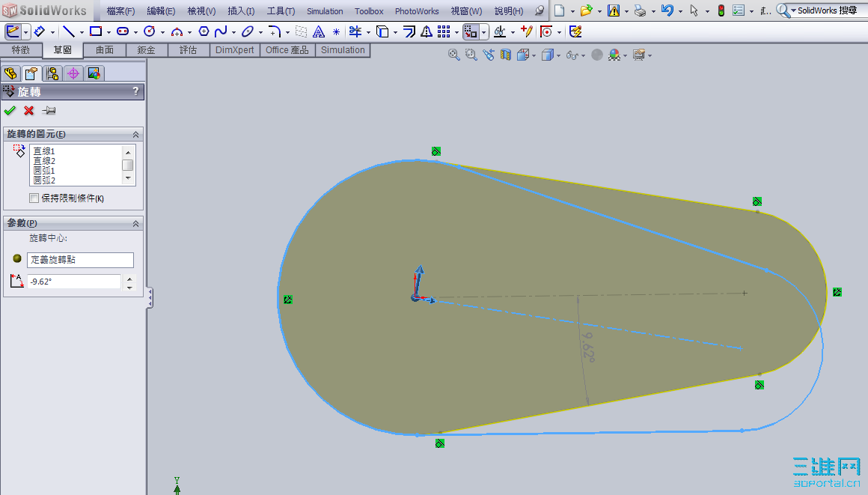Viewport: 868px width, 495px height.
Task: Click the Move/Rotate Entities tool
Action: point(471,31)
